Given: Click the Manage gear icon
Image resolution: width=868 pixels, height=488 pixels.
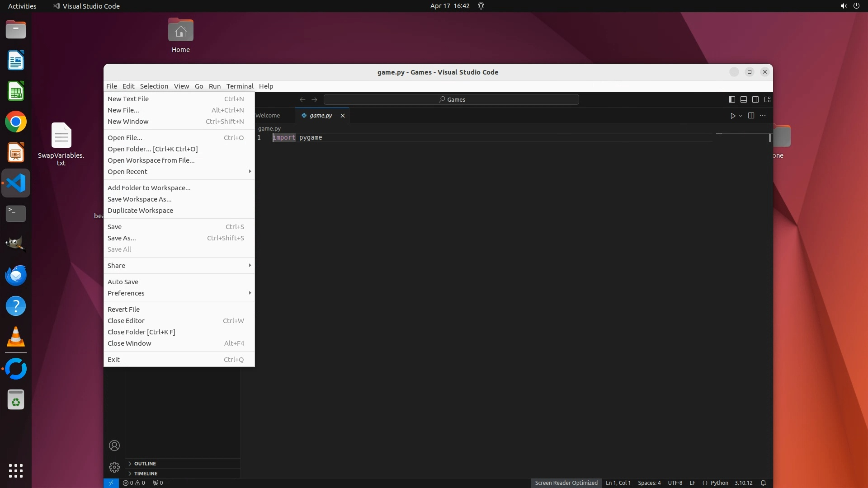Looking at the screenshot, I should pos(114,467).
